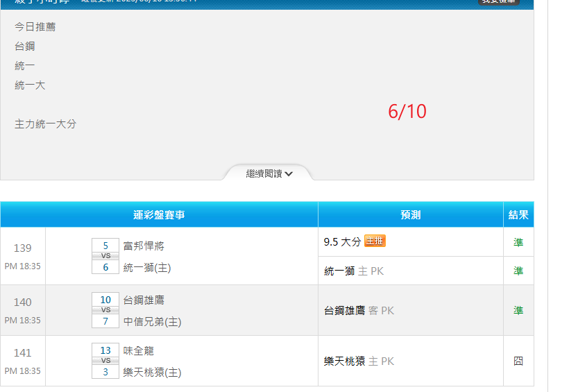This screenshot has width=569, height=392.
Task: Click the 台鋼雄鷹 客 PK prediction
Action: coord(359,311)
